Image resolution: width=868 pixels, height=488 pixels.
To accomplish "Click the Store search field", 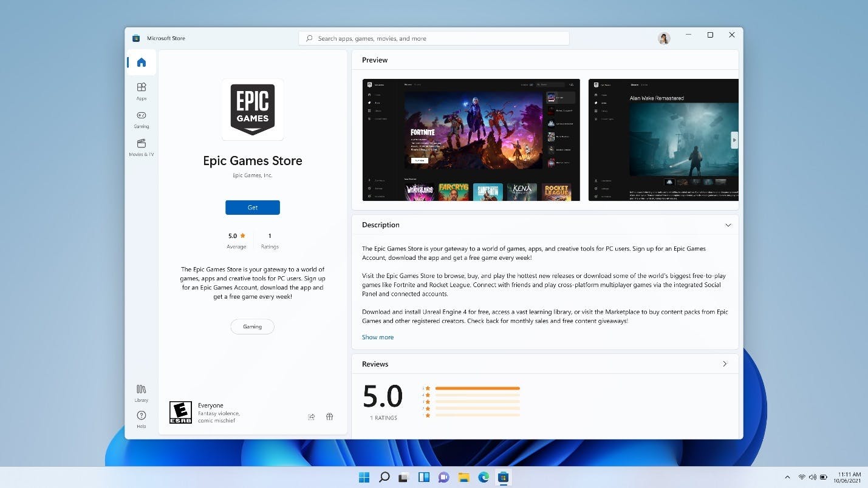I will pyautogui.click(x=433, y=38).
